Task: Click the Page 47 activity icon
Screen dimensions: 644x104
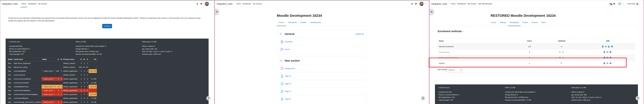Action: point(282,99)
